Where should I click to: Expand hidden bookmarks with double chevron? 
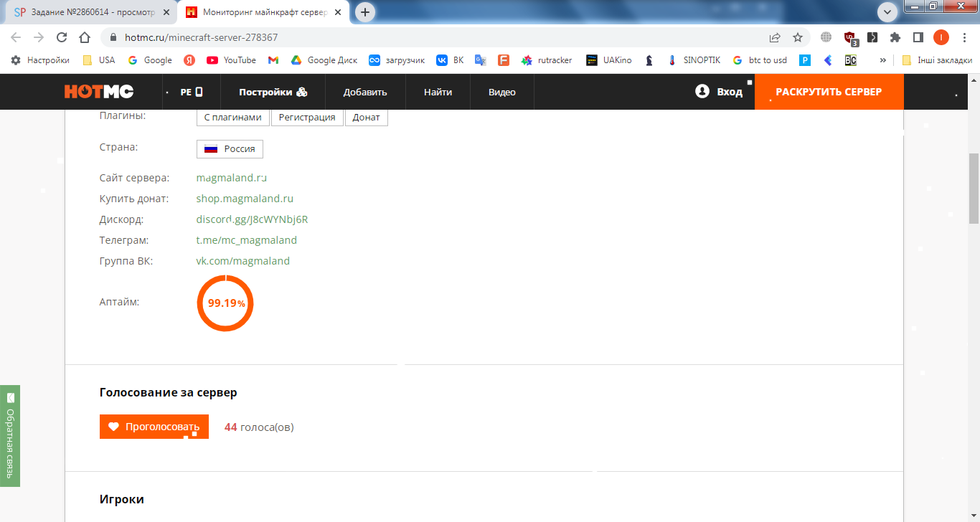tap(883, 60)
